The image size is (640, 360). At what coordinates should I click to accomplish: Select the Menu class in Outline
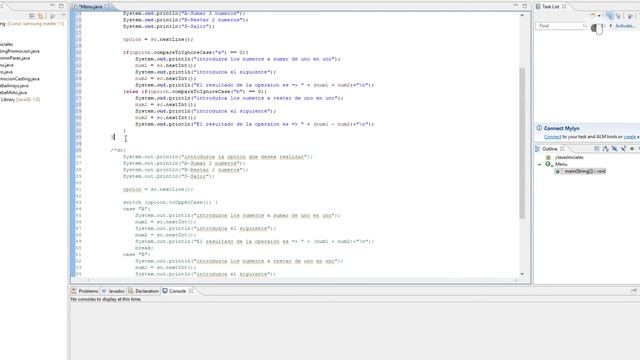tap(561, 164)
